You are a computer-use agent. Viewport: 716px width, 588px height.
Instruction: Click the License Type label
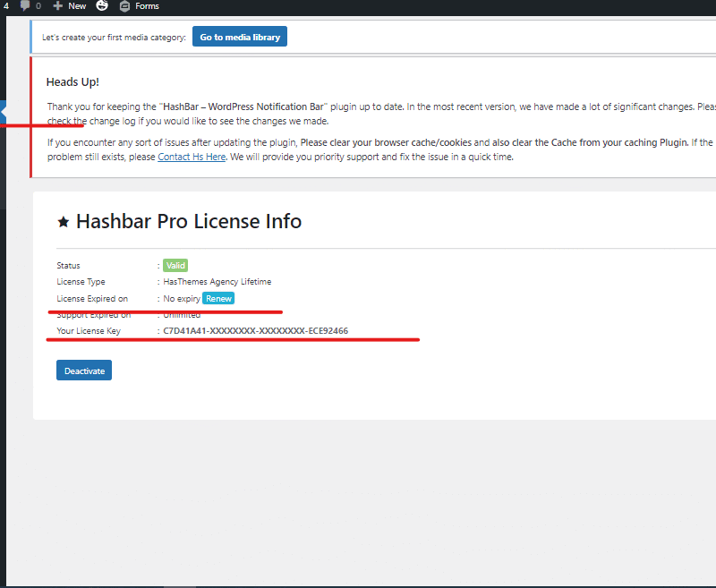[81, 282]
